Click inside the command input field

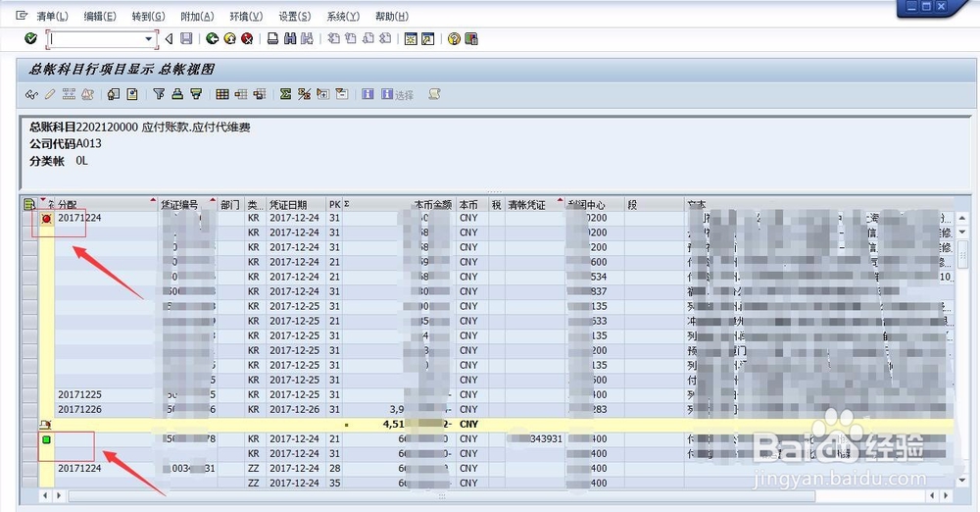pyautogui.click(x=96, y=39)
